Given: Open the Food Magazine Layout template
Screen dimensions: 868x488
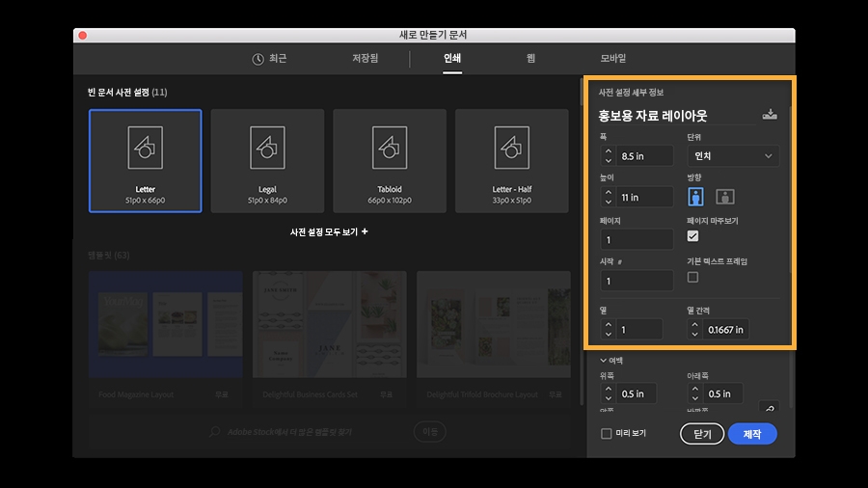Looking at the screenshot, I should pyautogui.click(x=166, y=339).
